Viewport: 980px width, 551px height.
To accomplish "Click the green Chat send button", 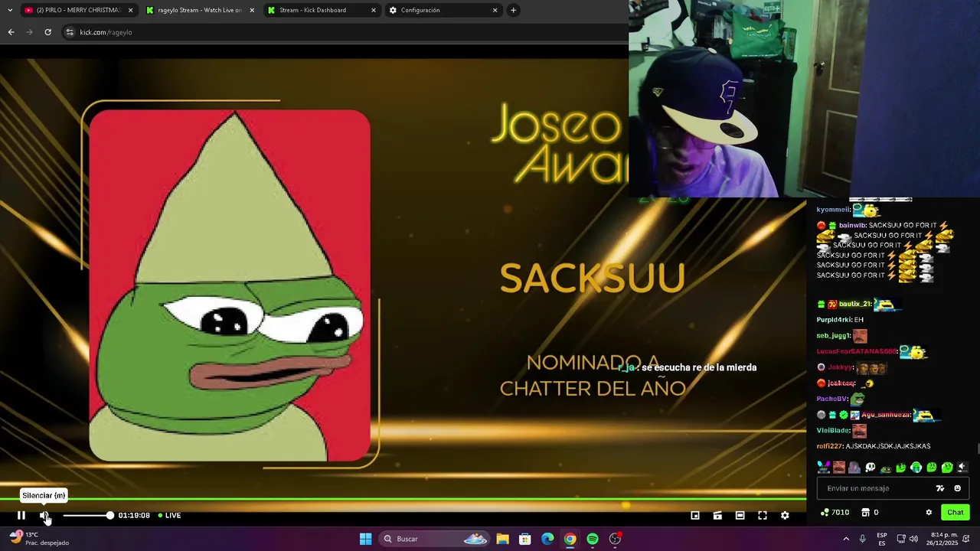I will 955,513.
